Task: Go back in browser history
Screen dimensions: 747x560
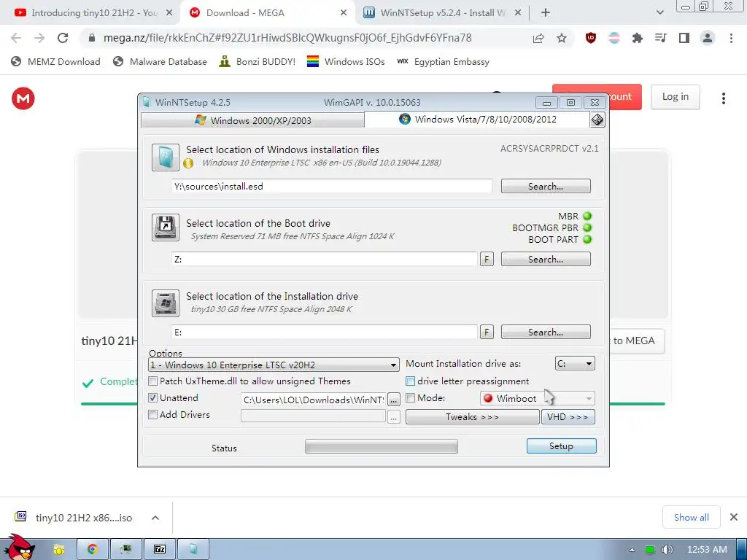Action: pyautogui.click(x=16, y=38)
